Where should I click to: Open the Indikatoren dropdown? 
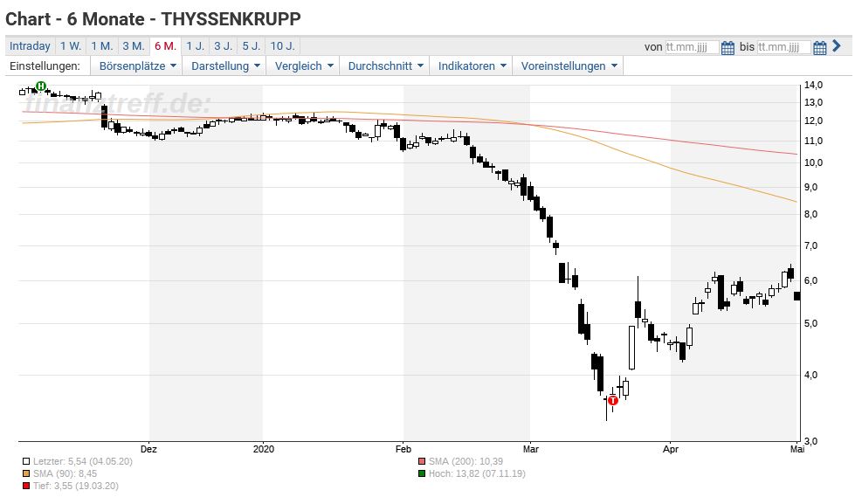click(472, 66)
